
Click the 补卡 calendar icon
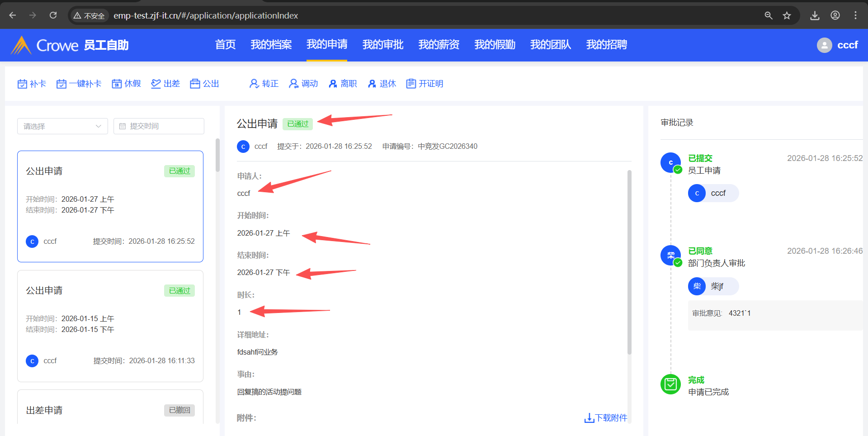click(x=22, y=84)
